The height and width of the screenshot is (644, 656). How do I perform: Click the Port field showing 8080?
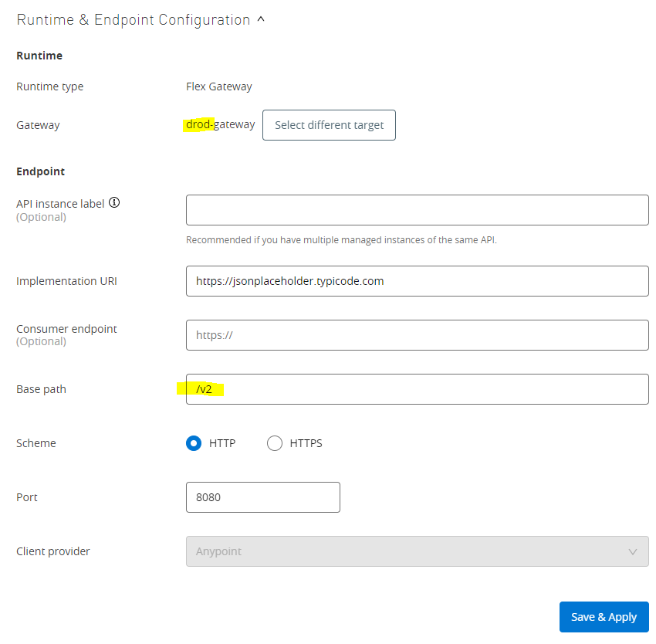[x=262, y=497]
